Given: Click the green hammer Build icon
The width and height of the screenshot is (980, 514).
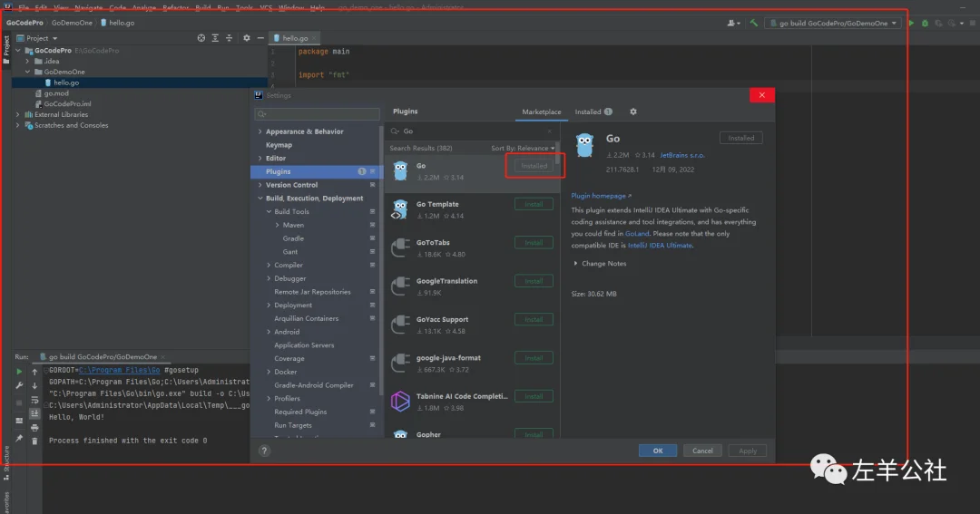Looking at the screenshot, I should point(754,23).
